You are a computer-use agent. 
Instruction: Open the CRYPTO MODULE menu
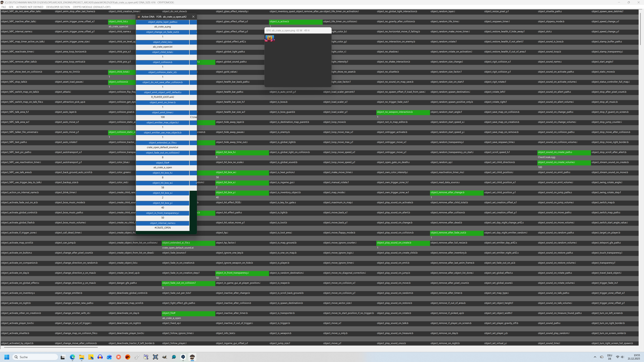[x=92, y=7]
